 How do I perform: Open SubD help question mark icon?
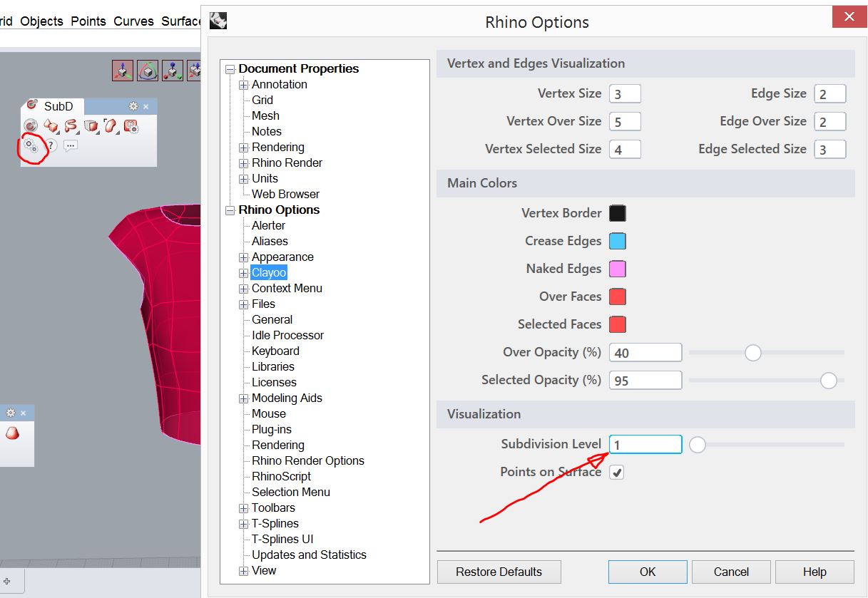[51, 145]
